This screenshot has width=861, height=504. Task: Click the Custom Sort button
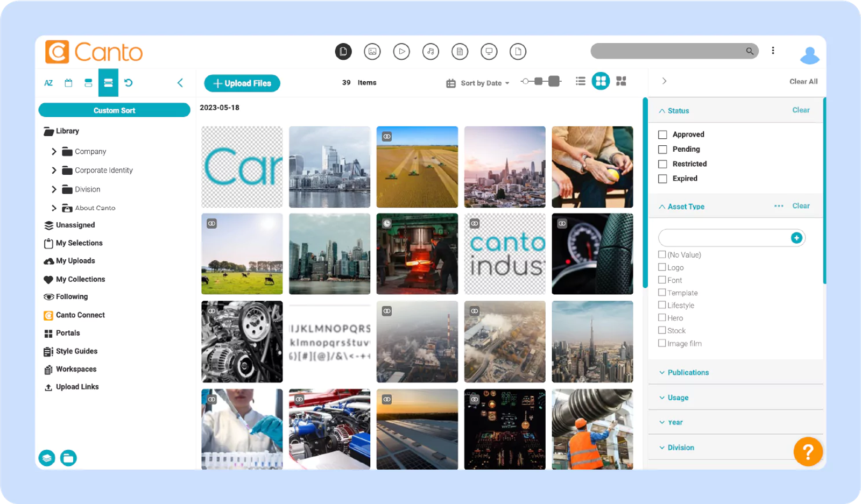click(114, 110)
